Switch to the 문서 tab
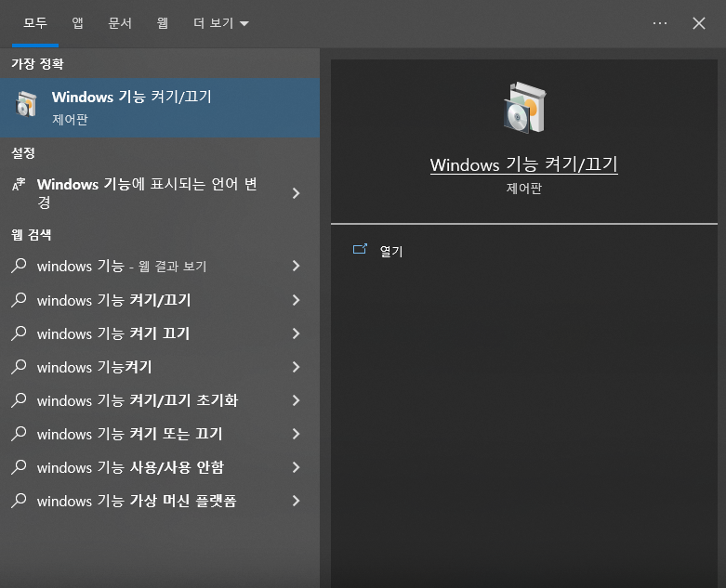726x588 pixels. point(120,23)
